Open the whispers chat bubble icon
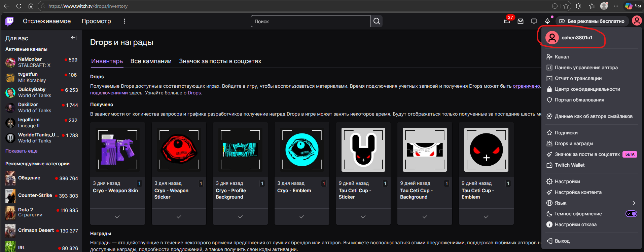The width and height of the screenshot is (644, 252). coord(534,21)
